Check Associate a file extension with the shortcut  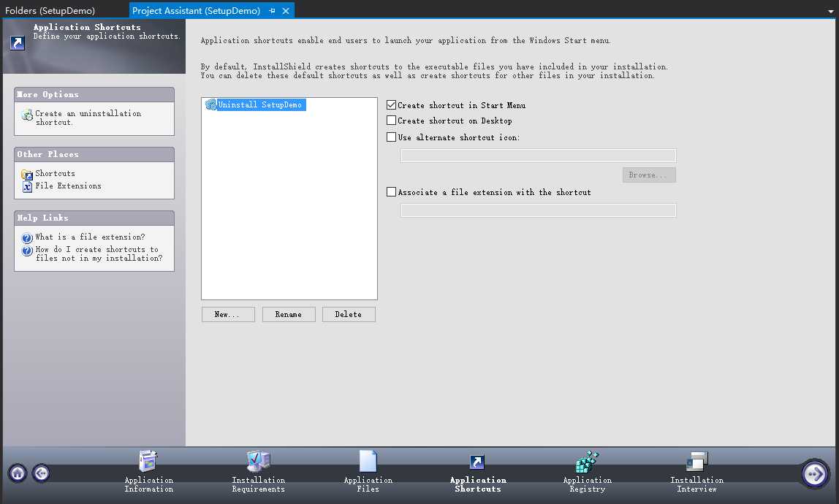click(x=392, y=191)
